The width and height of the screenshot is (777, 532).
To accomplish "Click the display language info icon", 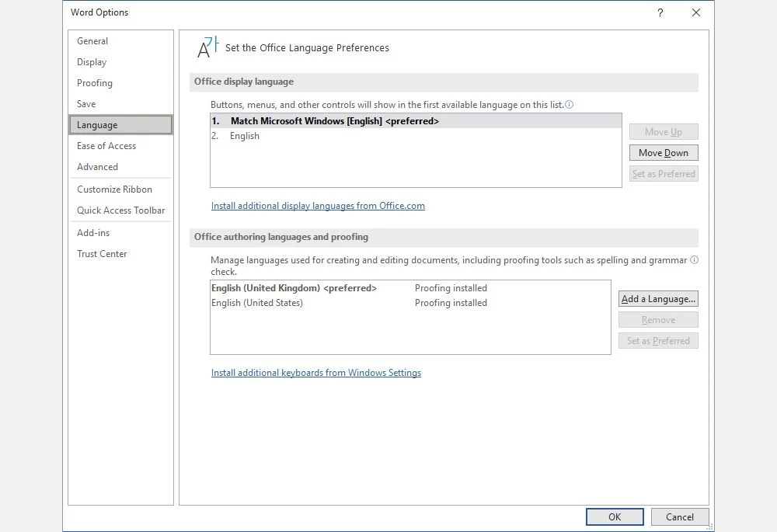I will click(x=570, y=105).
